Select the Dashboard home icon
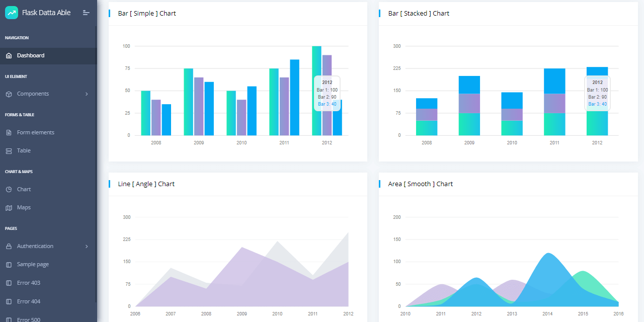Image resolution: width=644 pixels, height=322 pixels. coord(8,56)
